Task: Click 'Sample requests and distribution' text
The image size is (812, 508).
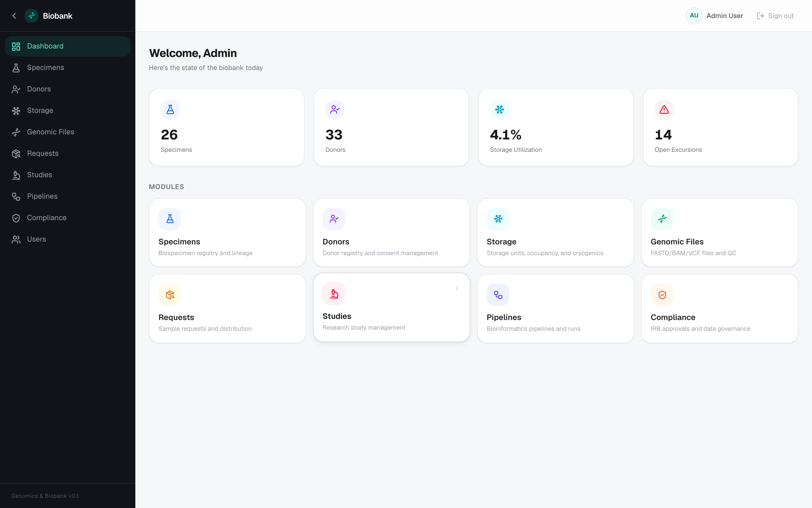Action: point(205,329)
